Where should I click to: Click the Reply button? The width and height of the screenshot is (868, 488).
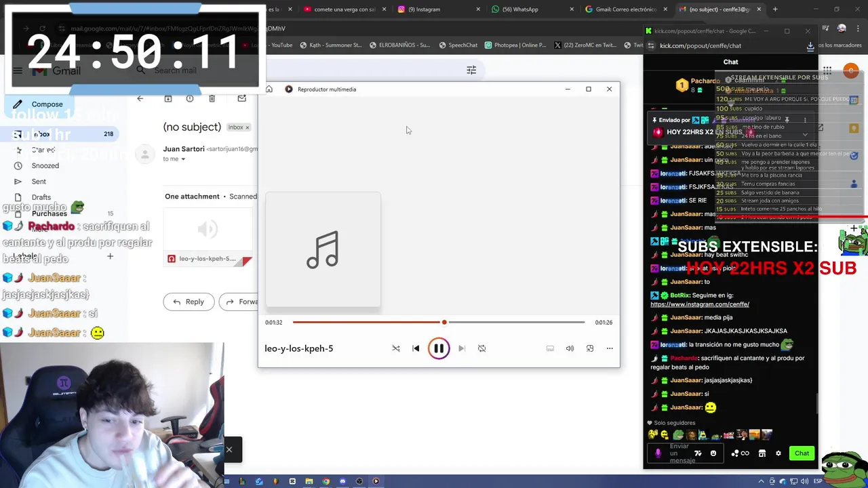(189, 302)
